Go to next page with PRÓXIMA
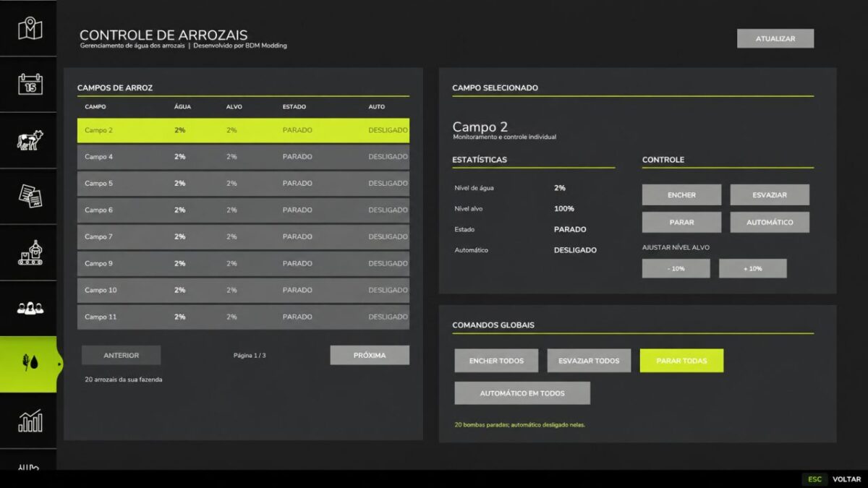This screenshot has width=868, height=488. coord(370,355)
